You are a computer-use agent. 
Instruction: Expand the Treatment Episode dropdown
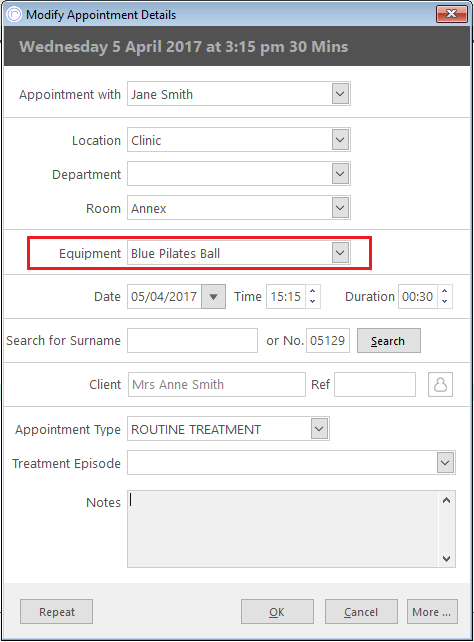point(445,463)
